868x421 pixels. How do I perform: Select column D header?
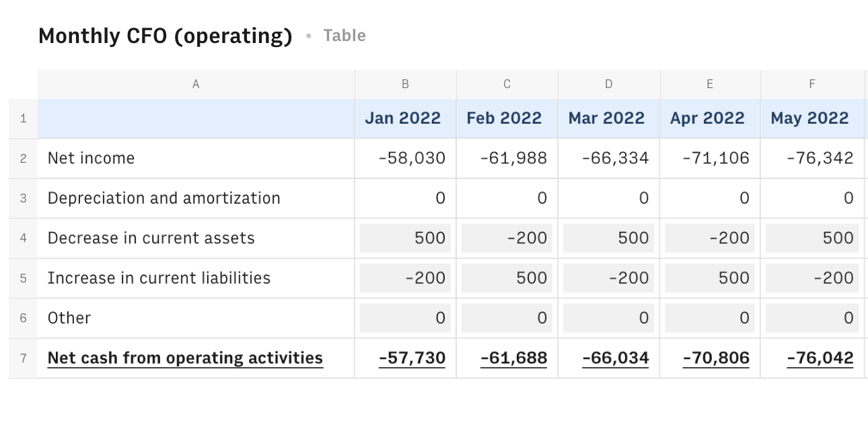(608, 84)
